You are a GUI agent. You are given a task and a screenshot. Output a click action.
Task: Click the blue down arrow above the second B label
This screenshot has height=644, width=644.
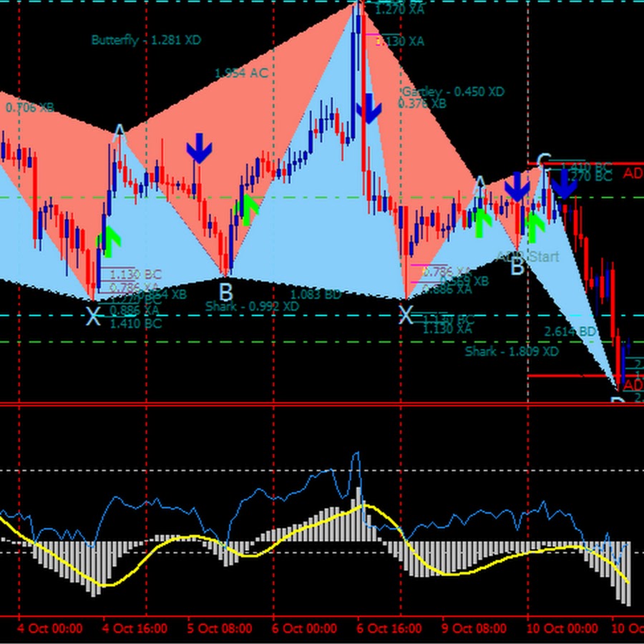516,185
